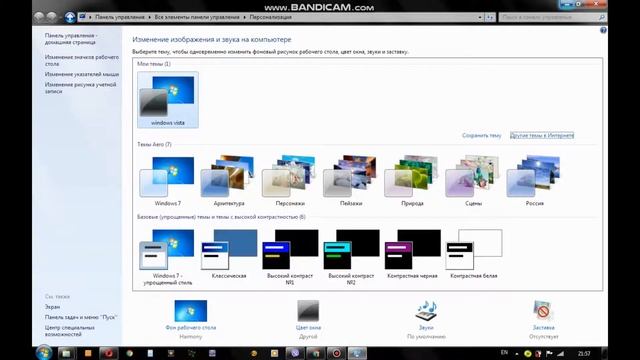Select the Контрастная белая theme
Image resolution: width=640 pixels, height=360 pixels.
point(473,254)
